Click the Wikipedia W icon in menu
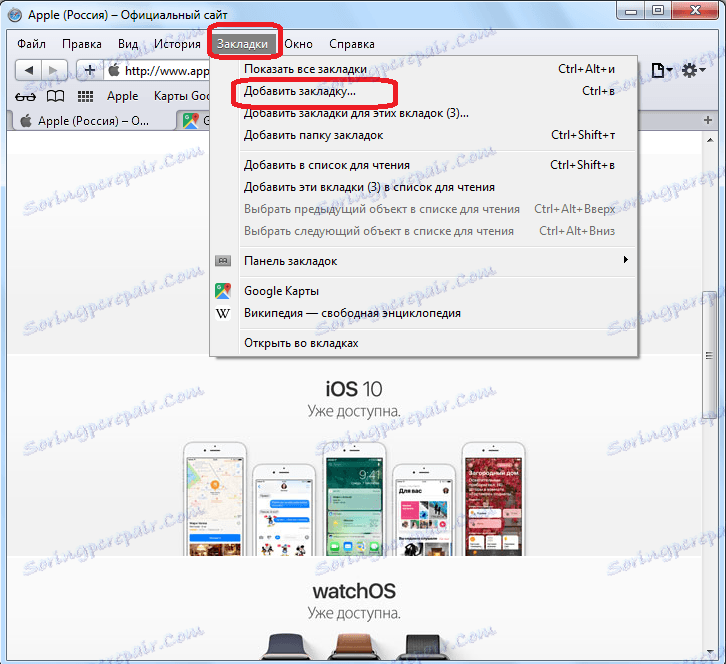The image size is (726, 664). [223, 313]
